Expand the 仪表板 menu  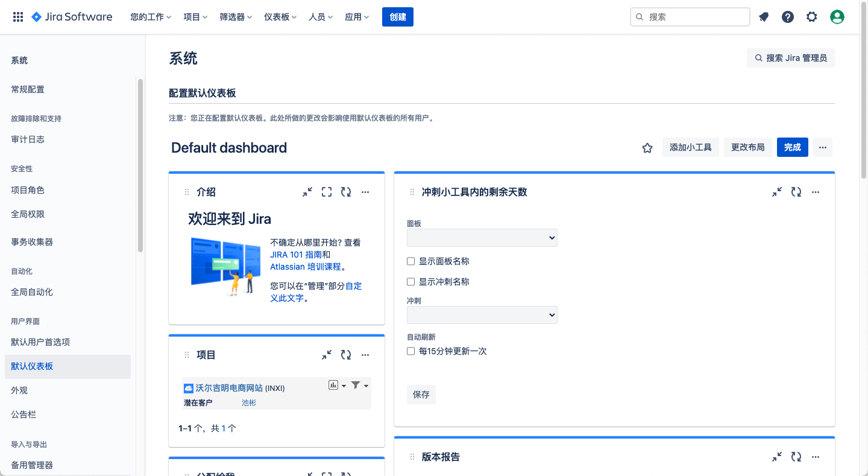click(280, 17)
